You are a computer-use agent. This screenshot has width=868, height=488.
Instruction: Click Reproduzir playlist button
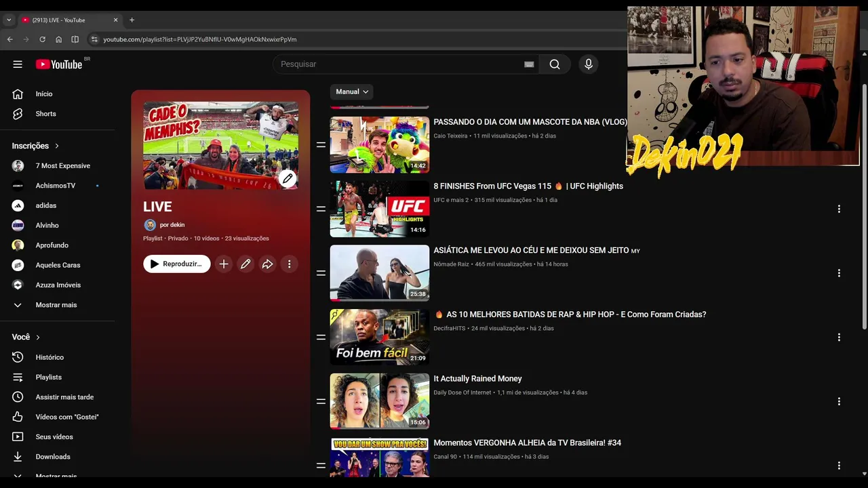177,264
